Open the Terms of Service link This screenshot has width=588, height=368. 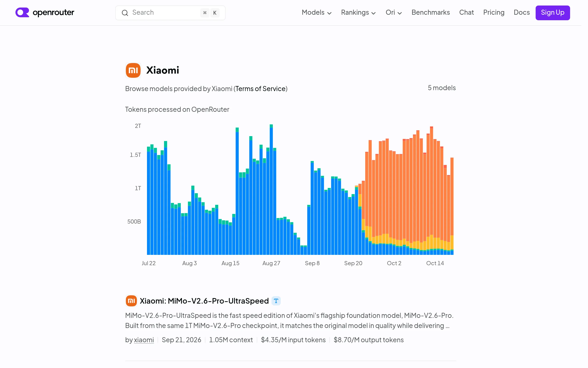(x=260, y=89)
